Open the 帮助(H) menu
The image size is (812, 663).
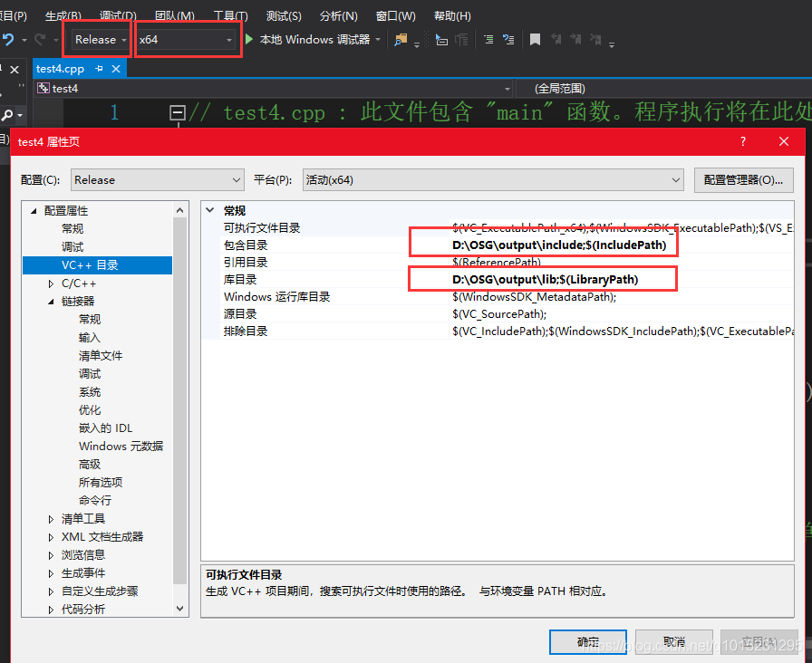click(452, 16)
